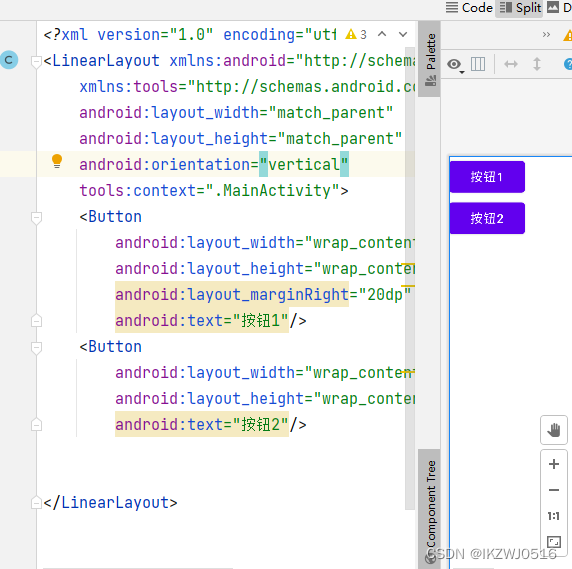Zoom in the design preview
This screenshot has height=569, width=572.
[554, 464]
